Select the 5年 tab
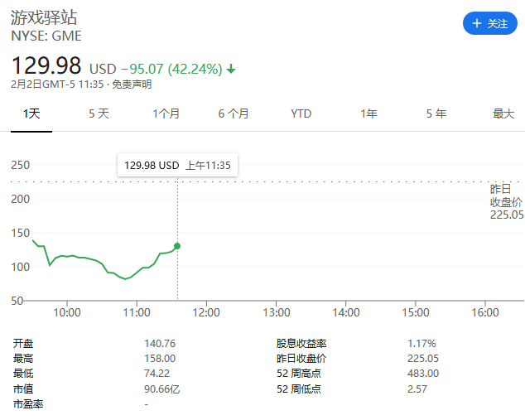This screenshot has width=525, height=420. coord(436,113)
